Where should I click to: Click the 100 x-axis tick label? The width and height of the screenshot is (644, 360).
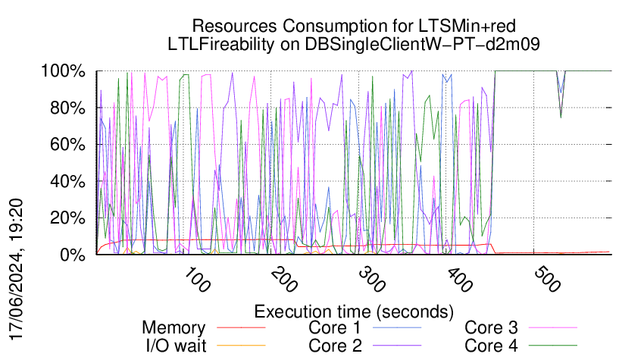pyautogui.click(x=196, y=280)
